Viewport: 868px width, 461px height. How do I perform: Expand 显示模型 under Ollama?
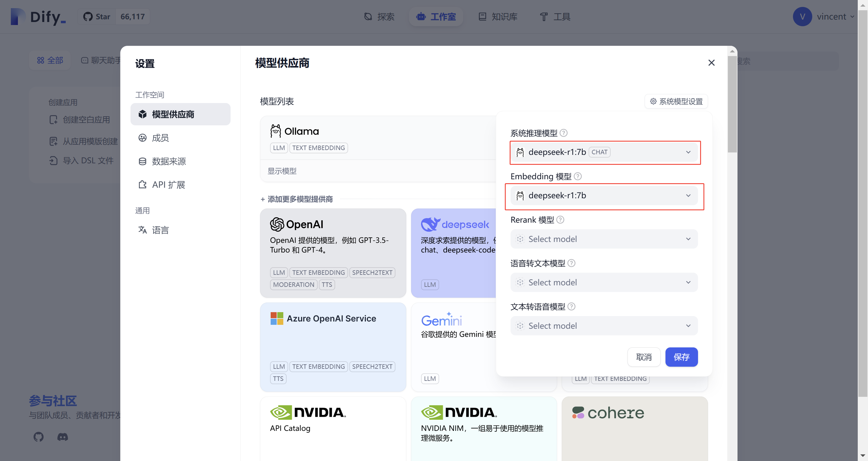click(x=282, y=171)
